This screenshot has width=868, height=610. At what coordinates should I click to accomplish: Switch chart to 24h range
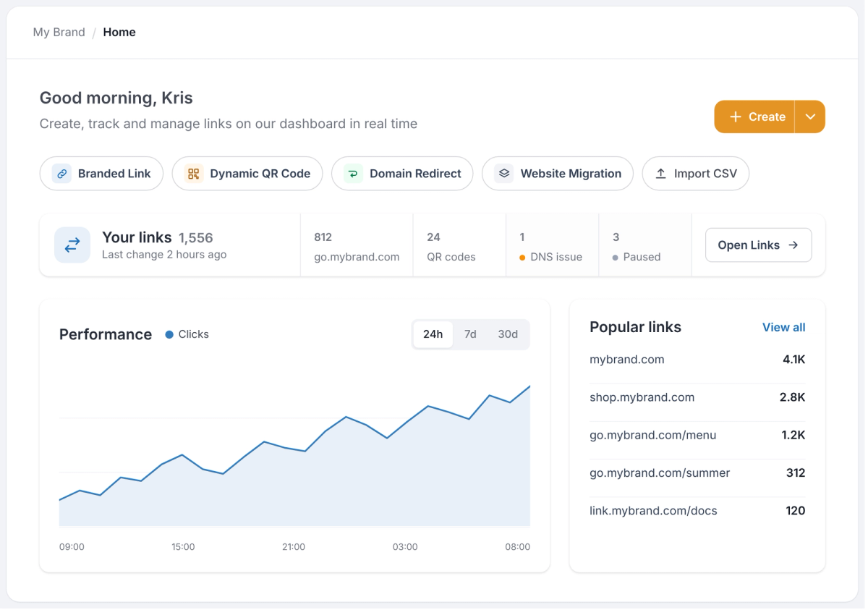tap(433, 334)
